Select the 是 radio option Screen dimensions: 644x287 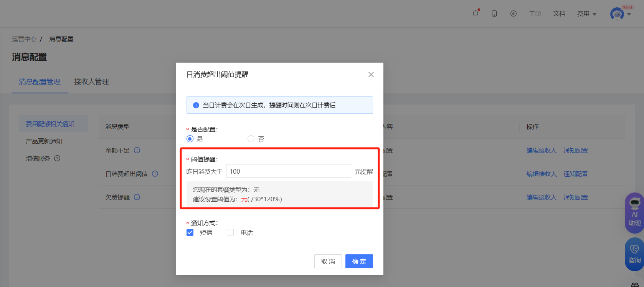[190, 139]
